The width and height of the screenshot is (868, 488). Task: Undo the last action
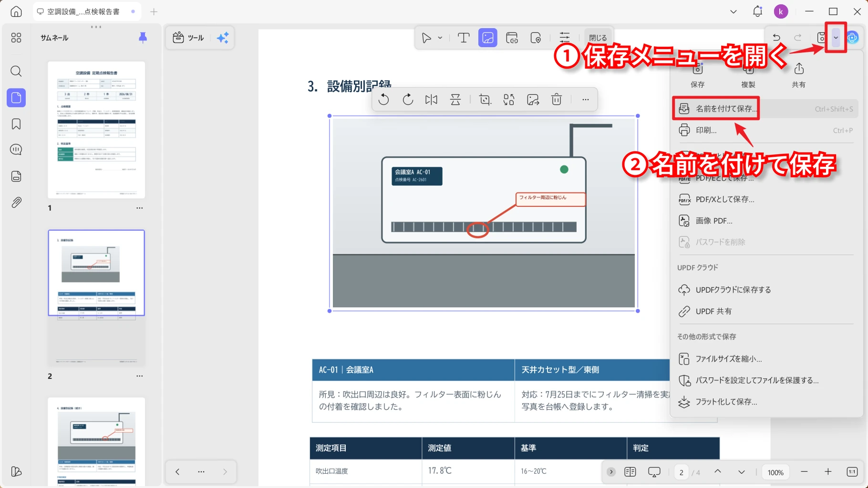(776, 38)
